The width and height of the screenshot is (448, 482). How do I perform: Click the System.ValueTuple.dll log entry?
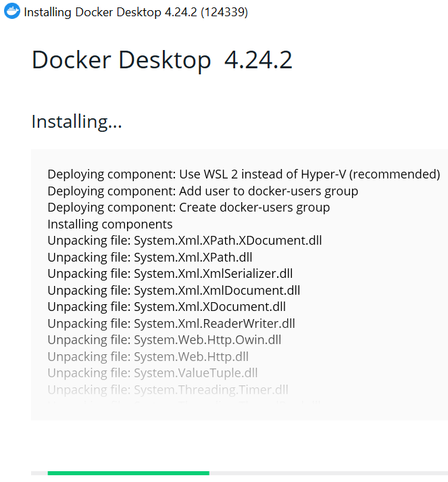click(153, 373)
